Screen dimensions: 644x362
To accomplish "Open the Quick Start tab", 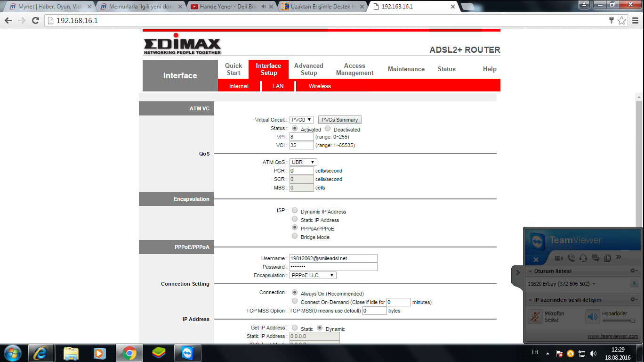I will 233,69.
